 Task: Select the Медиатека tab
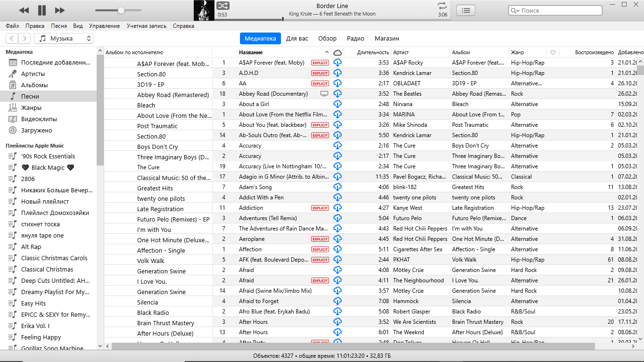[260, 39]
